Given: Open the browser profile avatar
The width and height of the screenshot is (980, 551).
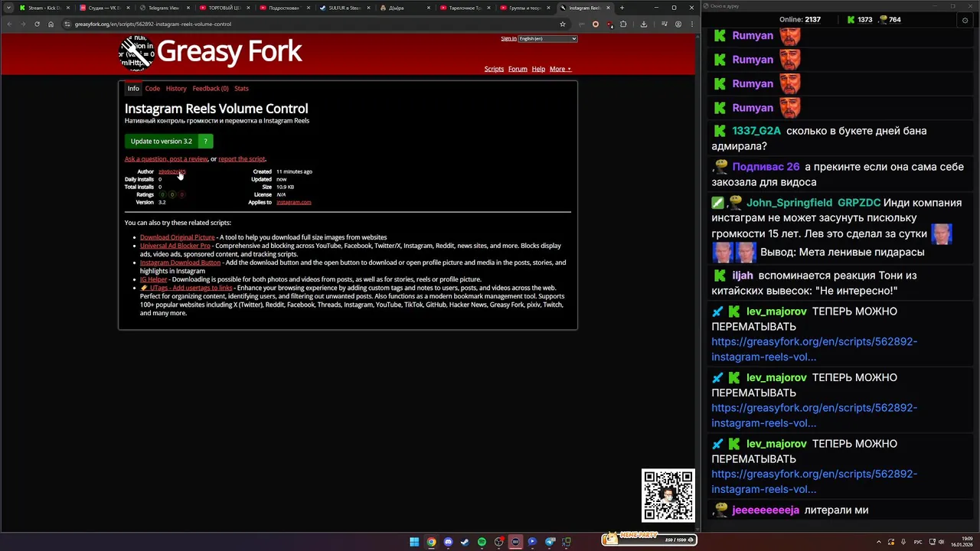Looking at the screenshot, I should 678,24.
